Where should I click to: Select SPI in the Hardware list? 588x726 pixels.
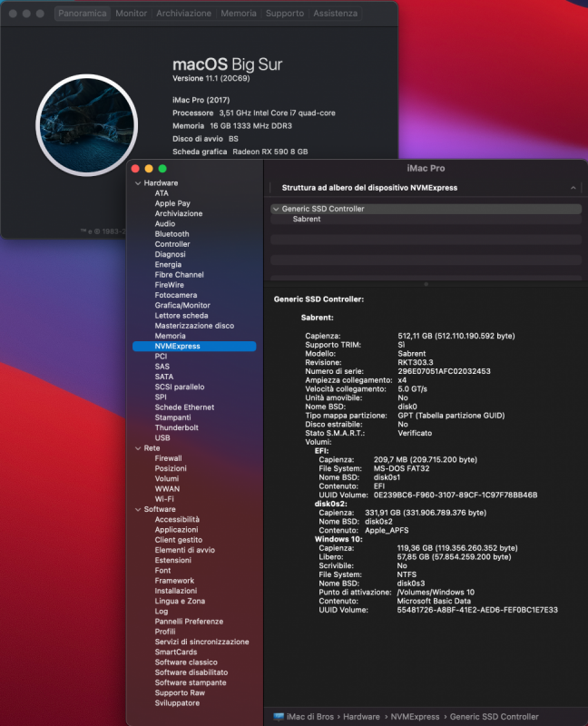161,397
